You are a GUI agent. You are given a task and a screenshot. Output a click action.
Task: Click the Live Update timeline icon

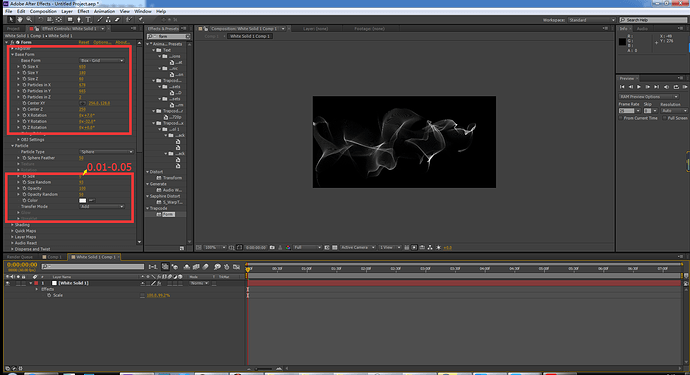[x=165, y=267]
